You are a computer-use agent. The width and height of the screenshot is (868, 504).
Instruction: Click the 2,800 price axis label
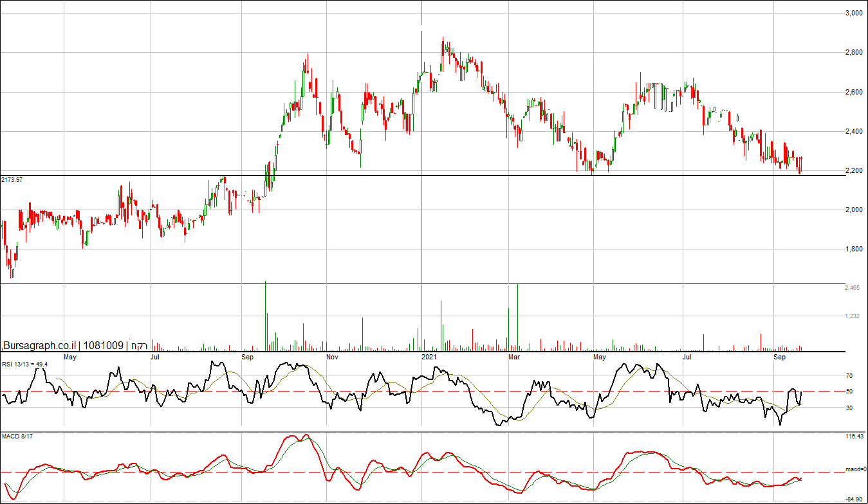(x=853, y=53)
